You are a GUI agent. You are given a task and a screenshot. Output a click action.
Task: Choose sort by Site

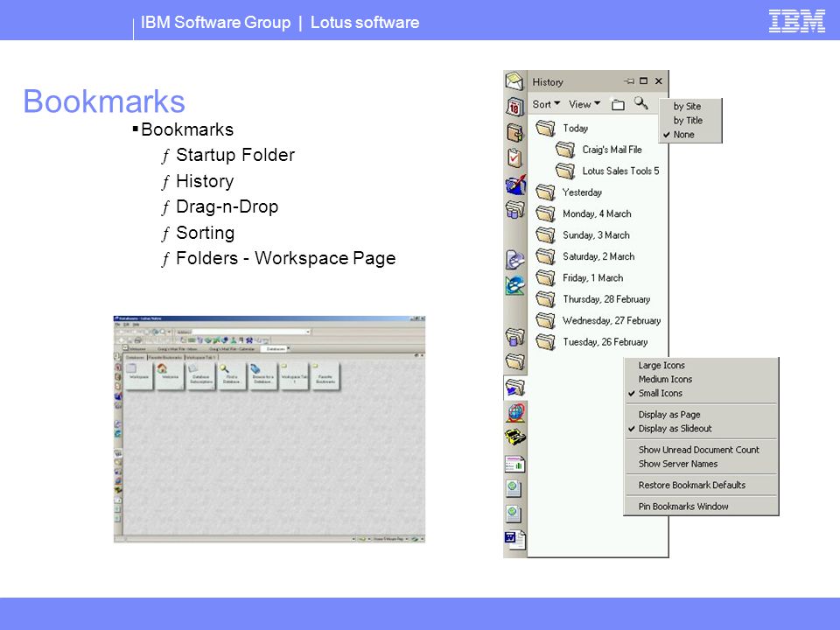click(x=691, y=106)
